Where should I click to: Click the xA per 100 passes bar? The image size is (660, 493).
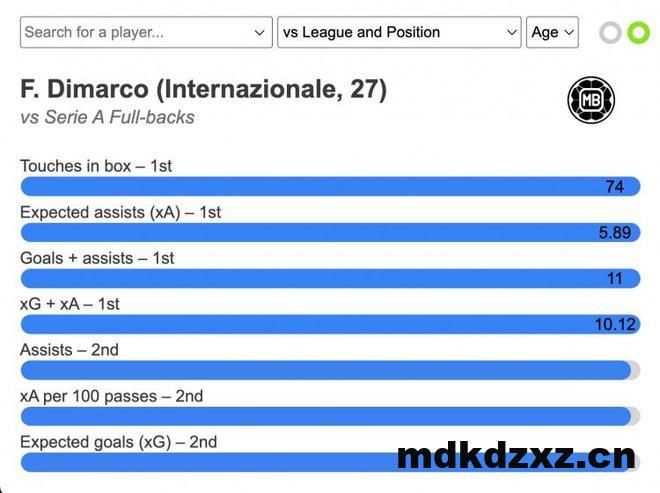tap(330, 416)
